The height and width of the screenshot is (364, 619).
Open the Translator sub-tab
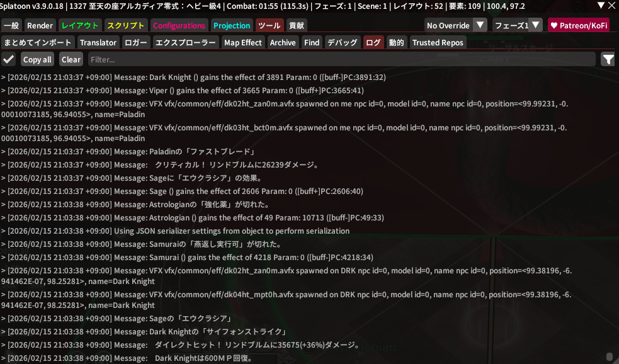pyautogui.click(x=98, y=42)
